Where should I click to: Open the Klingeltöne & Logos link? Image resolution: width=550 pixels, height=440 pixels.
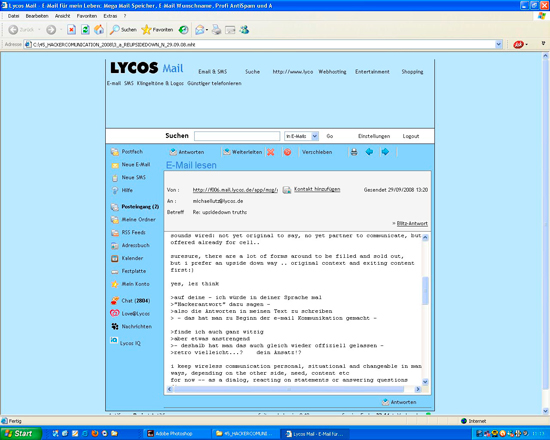[x=160, y=83]
